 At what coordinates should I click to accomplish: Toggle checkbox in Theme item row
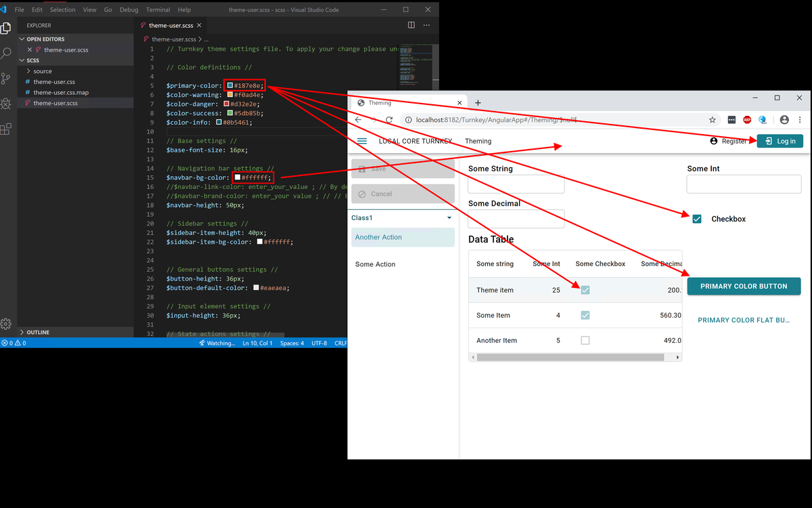tap(585, 290)
